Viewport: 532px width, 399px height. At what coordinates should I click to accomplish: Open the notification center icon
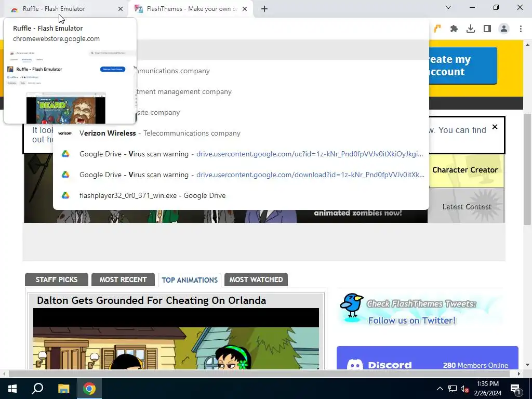[515, 389]
